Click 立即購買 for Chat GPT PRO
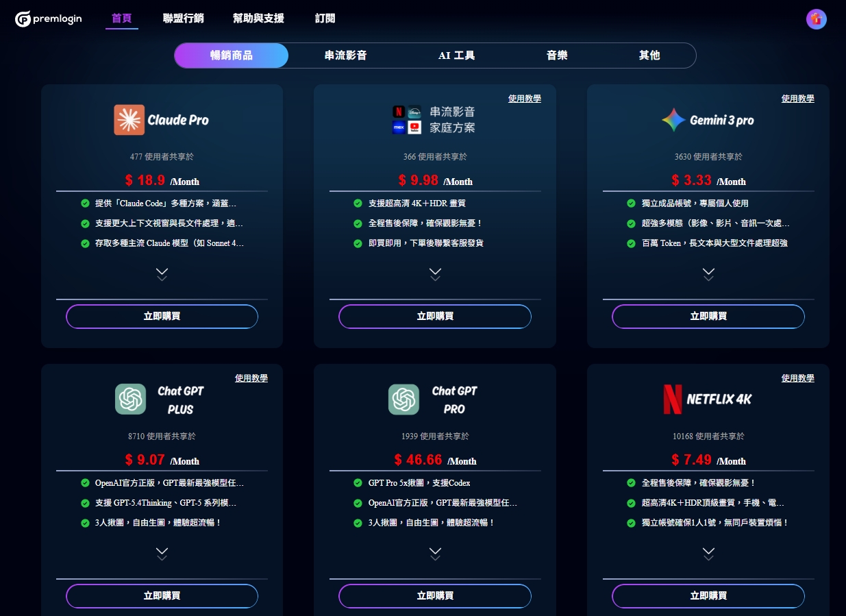Screen dimensions: 846x616 [435, 596]
